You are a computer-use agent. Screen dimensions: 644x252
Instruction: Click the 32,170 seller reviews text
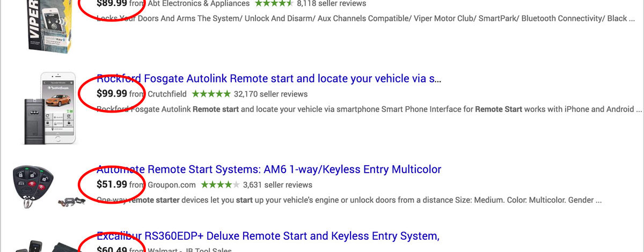pos(271,94)
